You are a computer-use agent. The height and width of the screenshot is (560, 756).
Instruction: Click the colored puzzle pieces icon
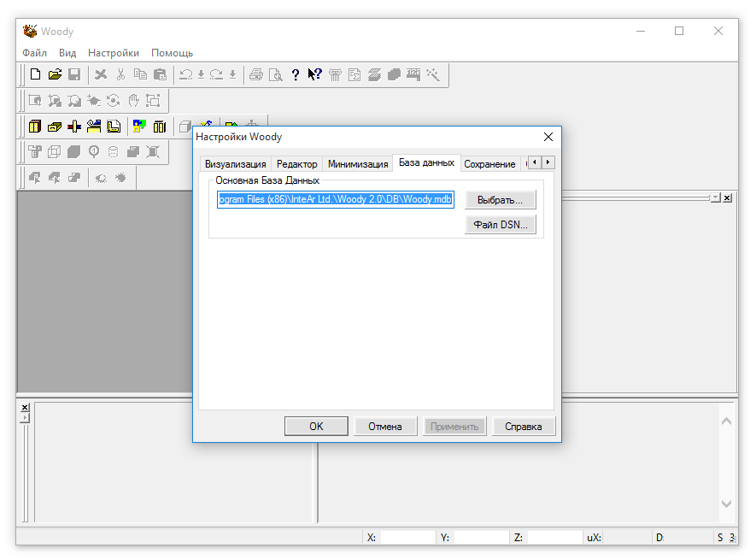click(x=139, y=127)
